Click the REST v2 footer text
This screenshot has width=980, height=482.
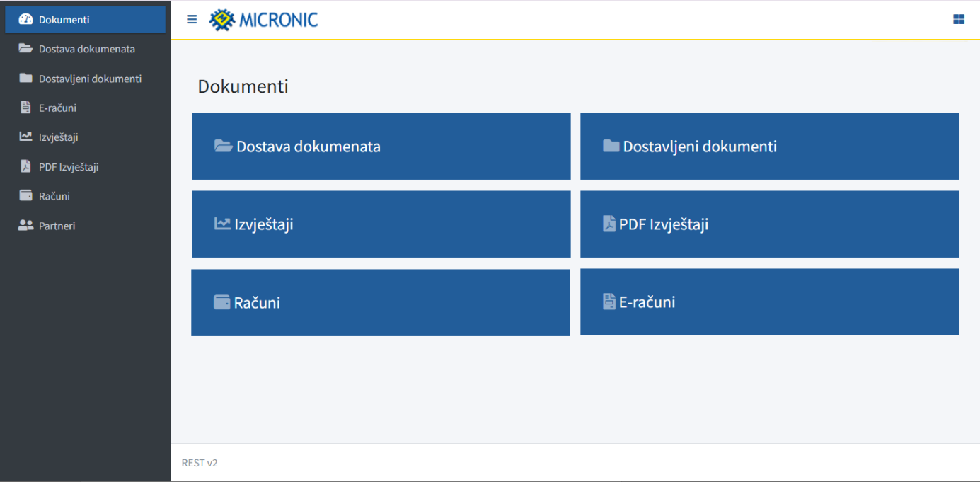coord(200,463)
